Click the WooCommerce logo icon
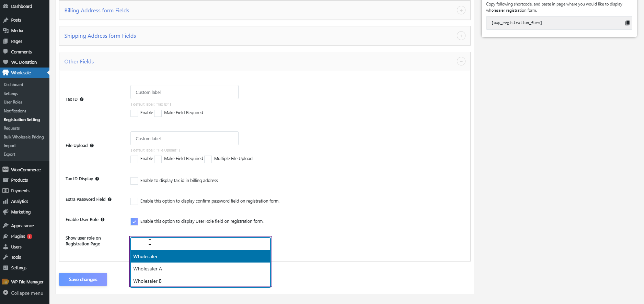 5,170
